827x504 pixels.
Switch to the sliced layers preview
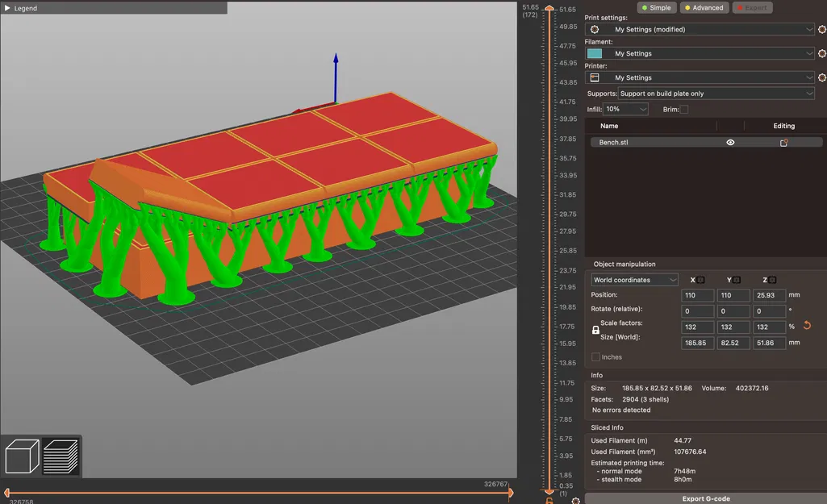pyautogui.click(x=61, y=456)
